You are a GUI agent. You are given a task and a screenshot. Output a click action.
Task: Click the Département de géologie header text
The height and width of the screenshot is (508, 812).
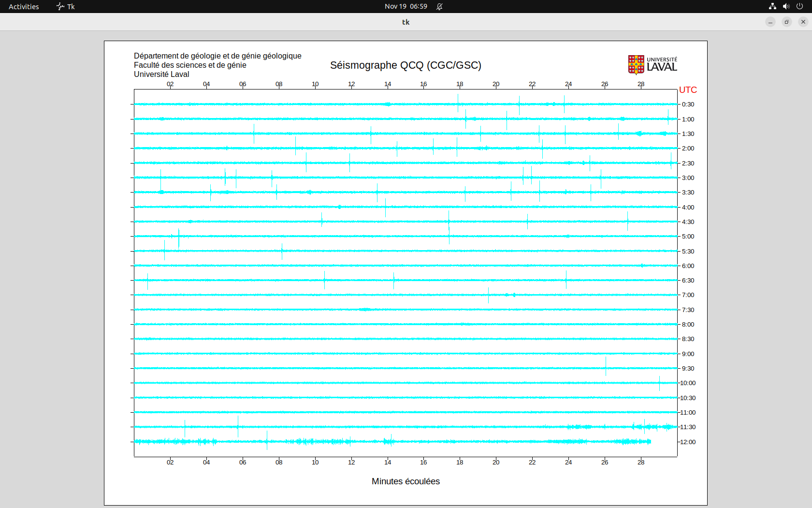[x=217, y=56]
